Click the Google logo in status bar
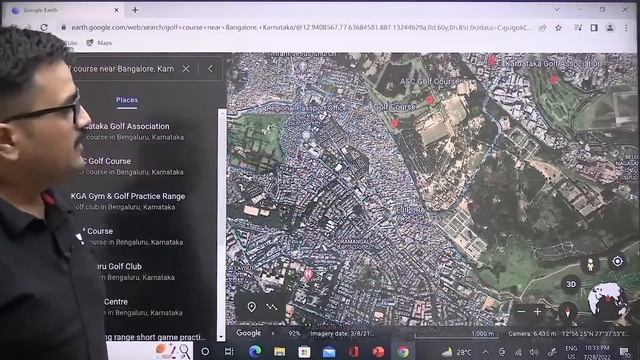The height and width of the screenshot is (360, 640). point(248,333)
